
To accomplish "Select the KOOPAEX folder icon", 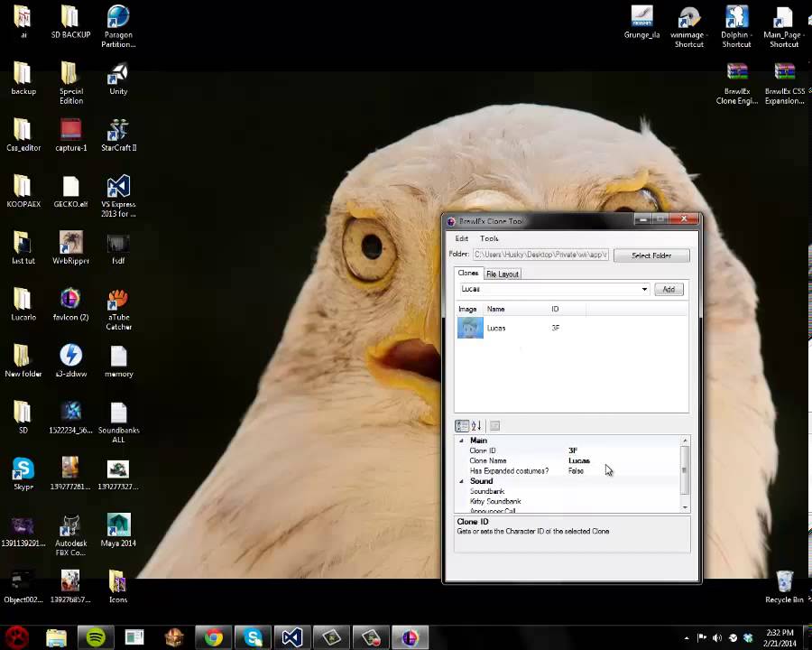I will (23, 191).
